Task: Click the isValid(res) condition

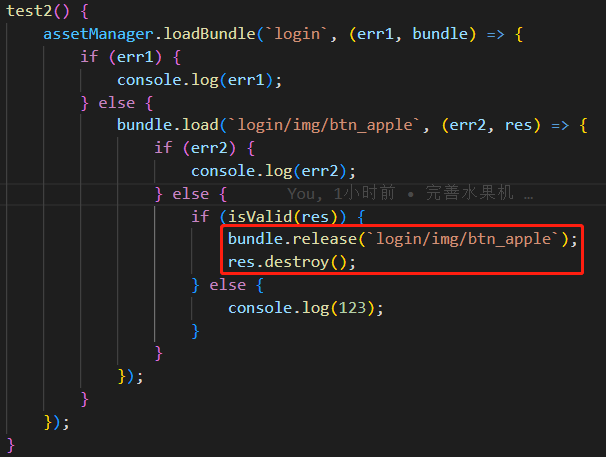Action: click(283, 217)
